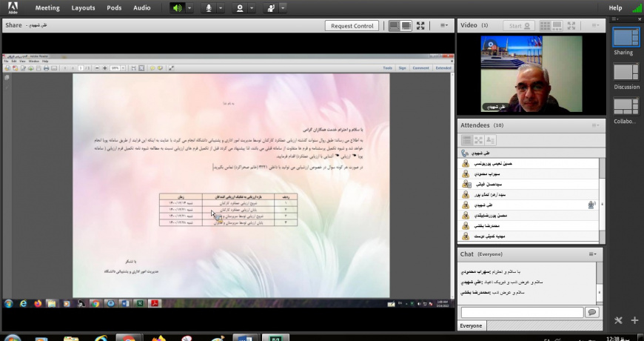This screenshot has height=341, width=644.
Task: Open the Help menu at top right
Action: point(615,8)
